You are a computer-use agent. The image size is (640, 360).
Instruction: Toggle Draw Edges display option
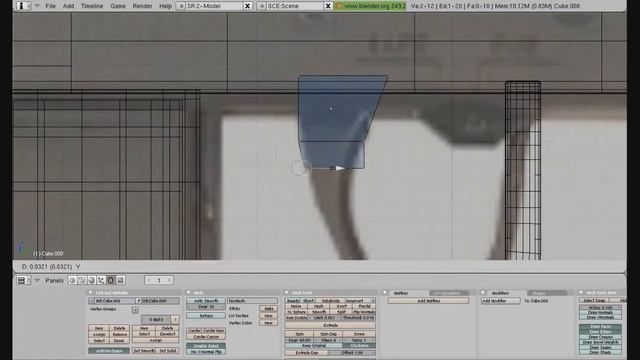click(x=600, y=332)
